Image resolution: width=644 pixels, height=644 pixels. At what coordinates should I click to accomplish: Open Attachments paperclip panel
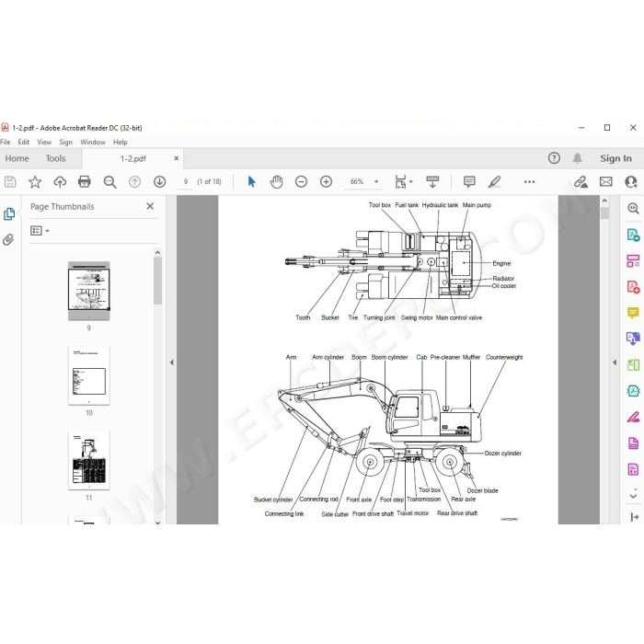(8, 240)
